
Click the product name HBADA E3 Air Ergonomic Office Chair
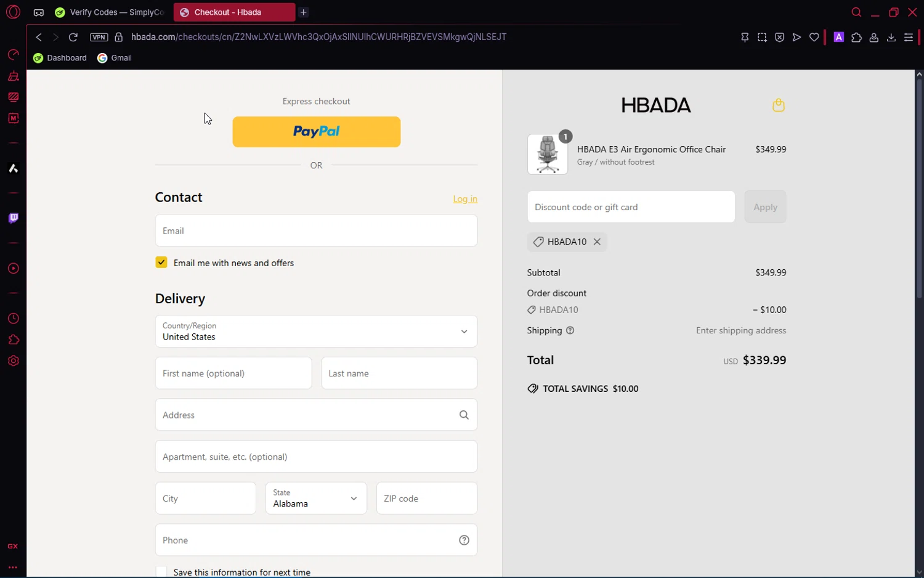click(x=651, y=149)
